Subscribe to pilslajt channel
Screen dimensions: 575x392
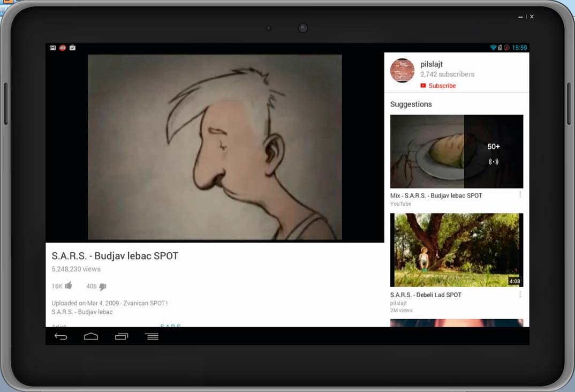(x=438, y=86)
